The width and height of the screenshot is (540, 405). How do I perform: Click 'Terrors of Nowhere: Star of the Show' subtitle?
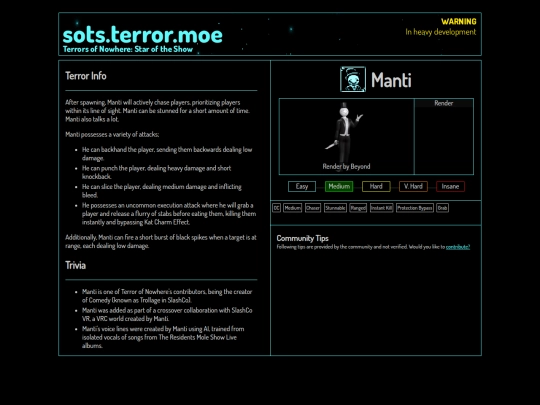click(x=128, y=49)
